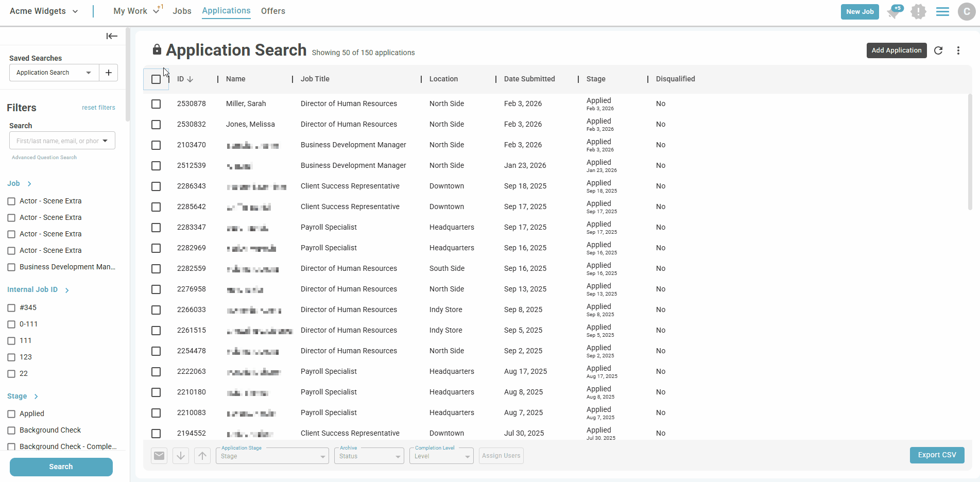Collapse the left filter sidebar
This screenshot has height=482, width=980.
point(112,36)
